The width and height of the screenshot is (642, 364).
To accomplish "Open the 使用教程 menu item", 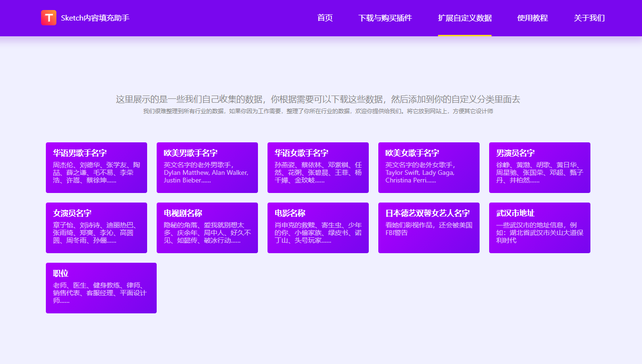I will click(533, 18).
